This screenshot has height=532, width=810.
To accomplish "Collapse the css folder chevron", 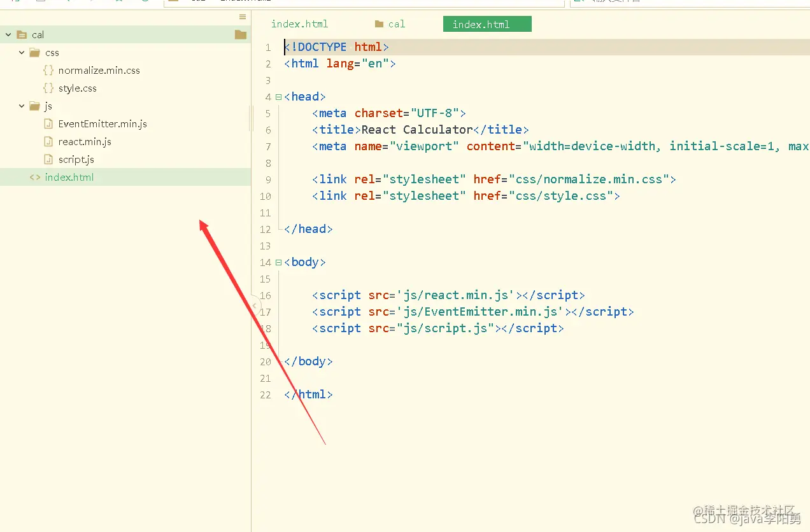I will click(x=22, y=53).
